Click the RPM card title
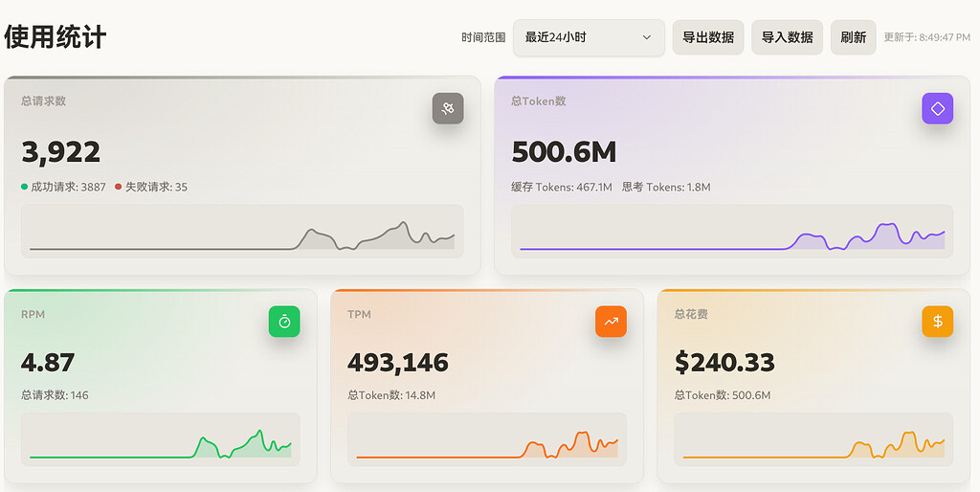Screen dimensions: 980x492 (33, 315)
